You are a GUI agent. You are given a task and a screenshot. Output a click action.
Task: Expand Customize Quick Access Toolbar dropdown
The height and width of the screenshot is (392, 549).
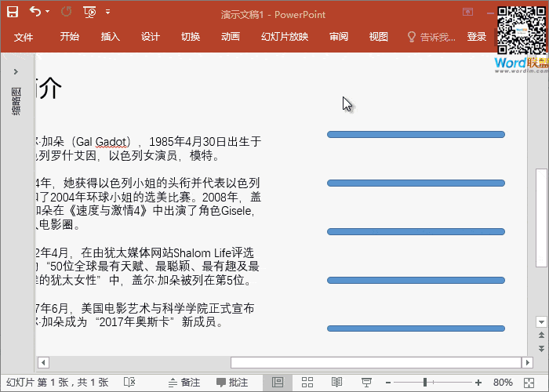click(107, 12)
